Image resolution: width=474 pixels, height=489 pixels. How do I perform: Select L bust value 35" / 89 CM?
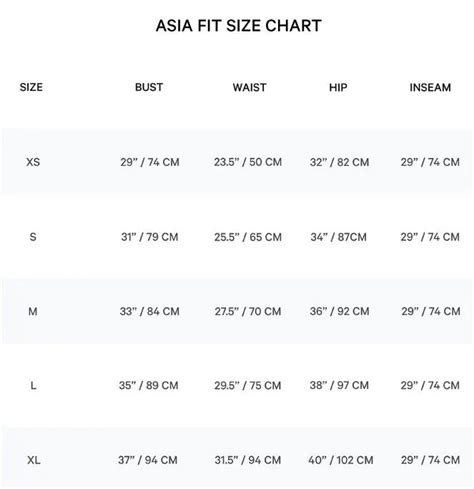click(x=149, y=385)
